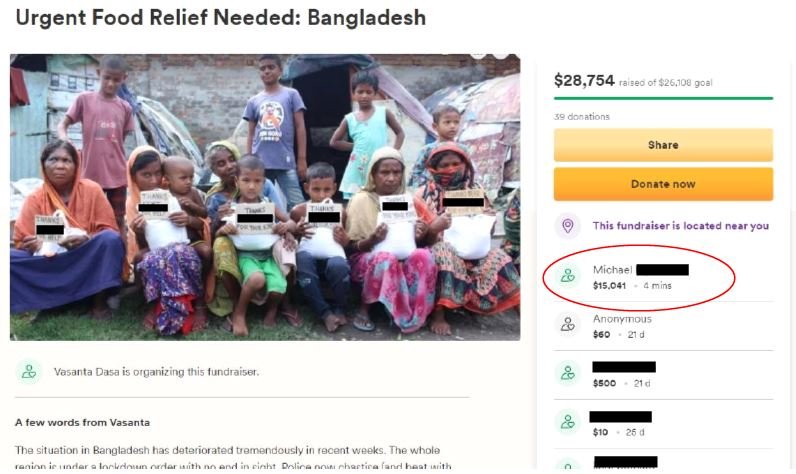Click the avatar icon beside the $10 donation

[568, 422]
